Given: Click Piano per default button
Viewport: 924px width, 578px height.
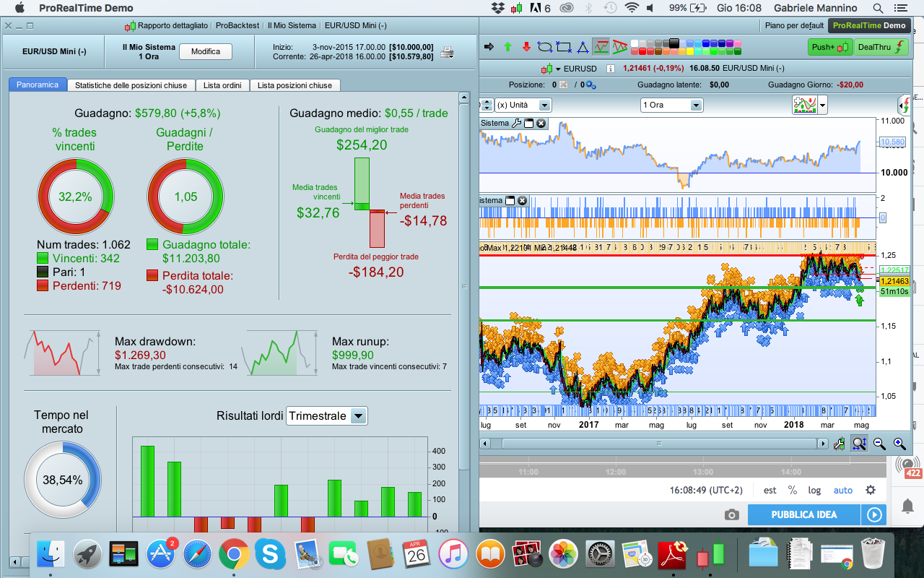Looking at the screenshot, I should [x=794, y=25].
